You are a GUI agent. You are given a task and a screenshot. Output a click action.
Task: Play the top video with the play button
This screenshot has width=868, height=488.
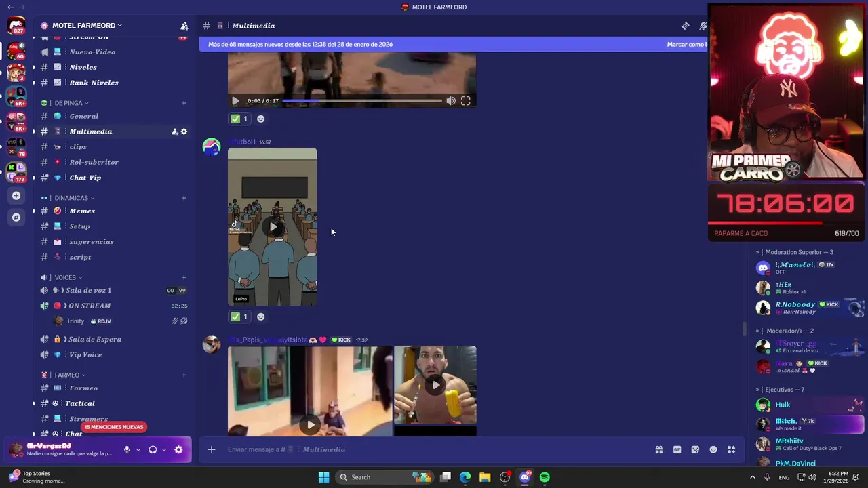click(x=235, y=101)
